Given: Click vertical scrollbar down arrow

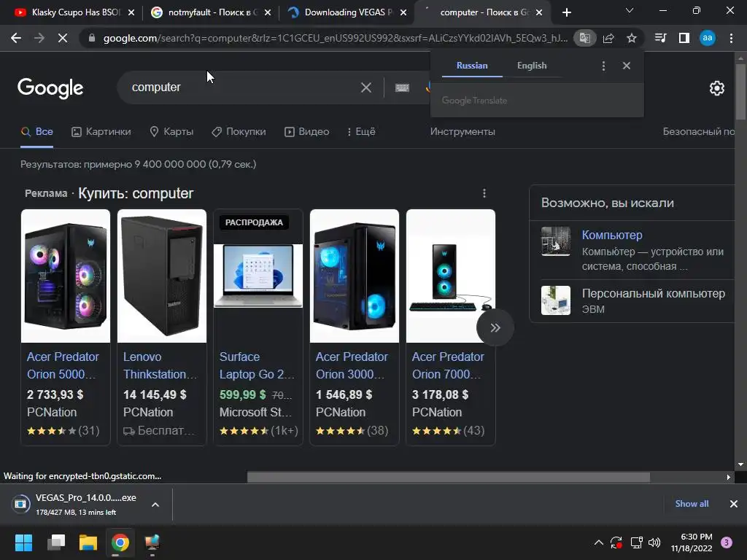Looking at the screenshot, I should 740,464.
